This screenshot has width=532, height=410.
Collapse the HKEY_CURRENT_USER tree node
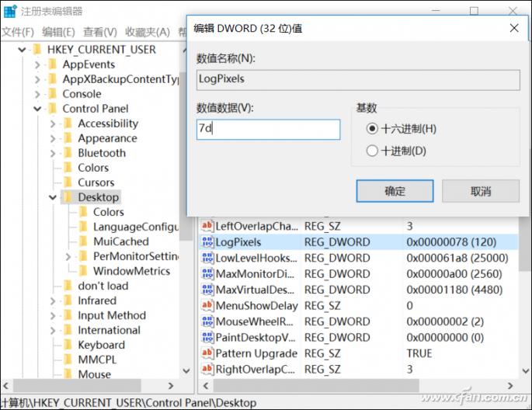coord(22,50)
